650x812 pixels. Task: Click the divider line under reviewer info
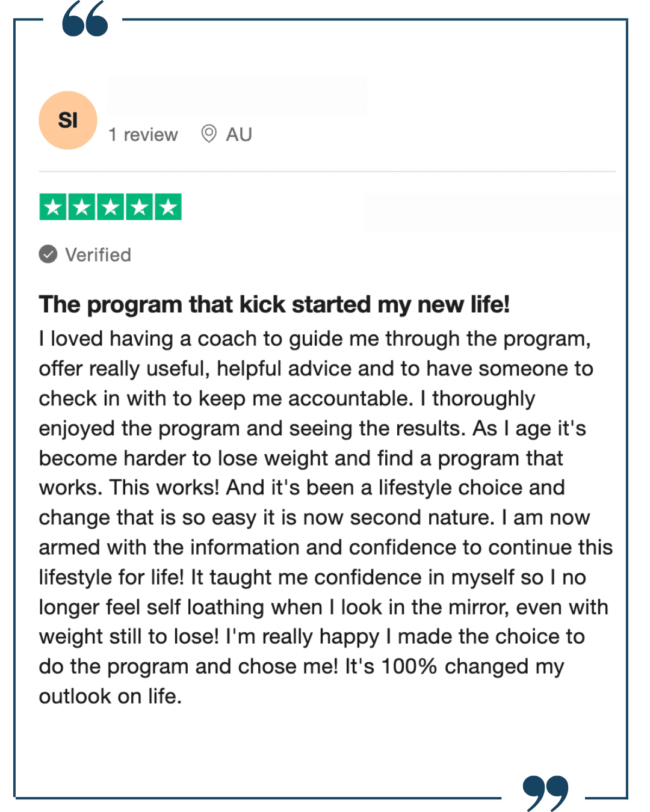327,171
